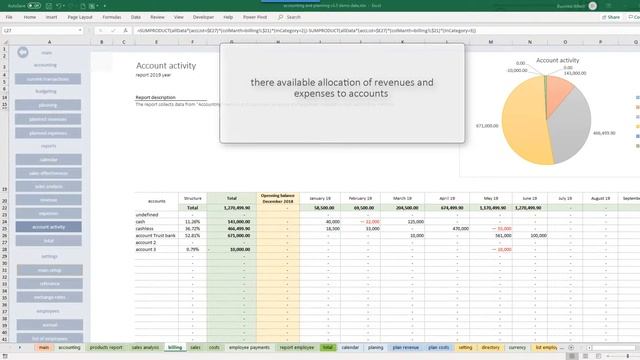This screenshot has width=640, height=360.
Task: Expand the Quick Access Toolbar customize arrow
Action: [x=105, y=6]
